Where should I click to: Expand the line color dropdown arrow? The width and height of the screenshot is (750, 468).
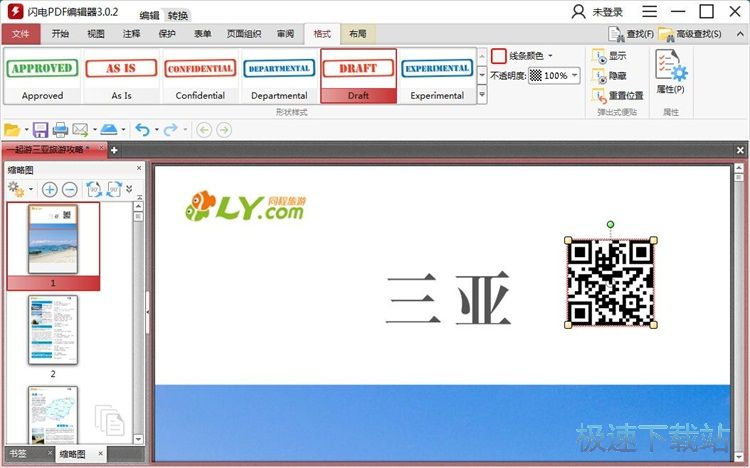[x=550, y=56]
